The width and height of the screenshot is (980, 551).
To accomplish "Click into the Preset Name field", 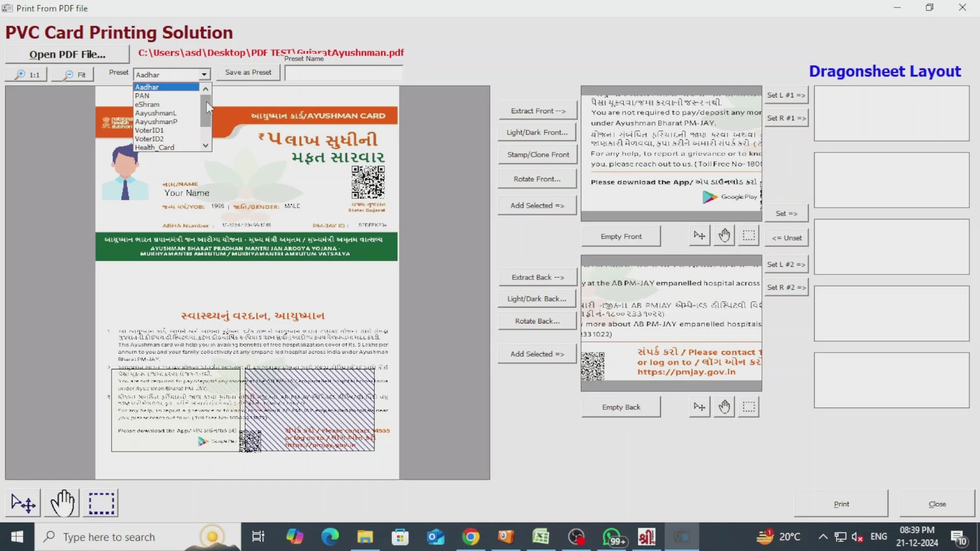I will pyautogui.click(x=344, y=73).
